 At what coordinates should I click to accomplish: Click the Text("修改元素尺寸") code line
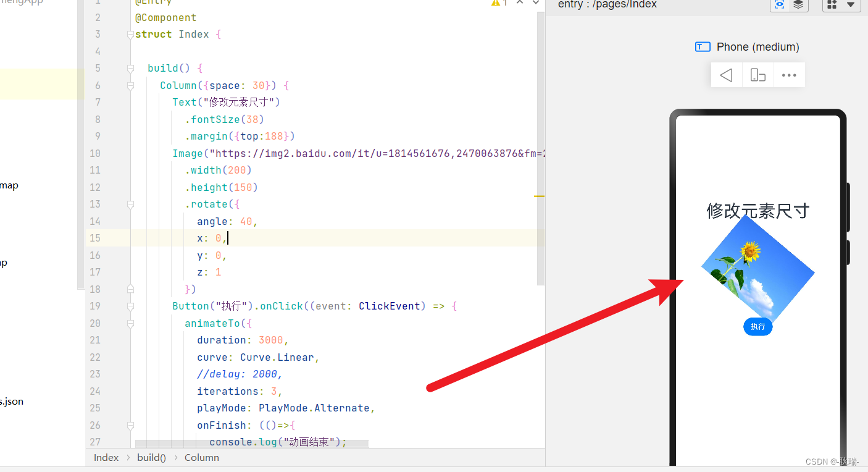pos(227,103)
